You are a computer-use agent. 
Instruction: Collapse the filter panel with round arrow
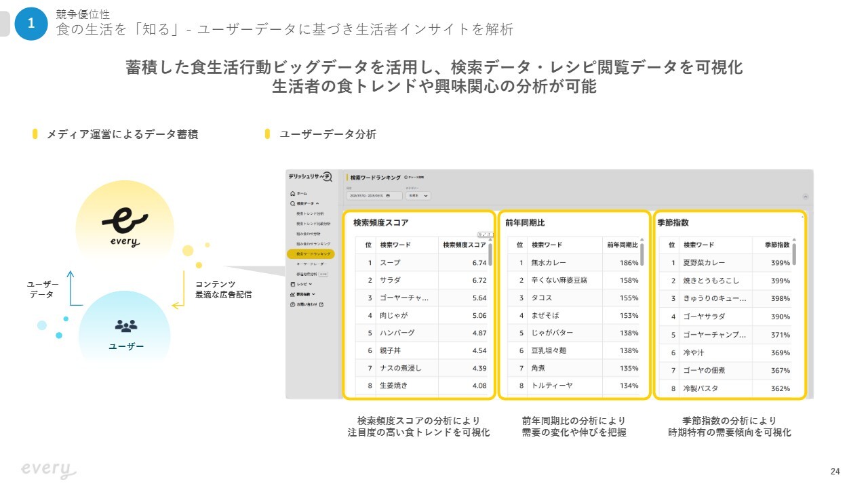coord(805,196)
